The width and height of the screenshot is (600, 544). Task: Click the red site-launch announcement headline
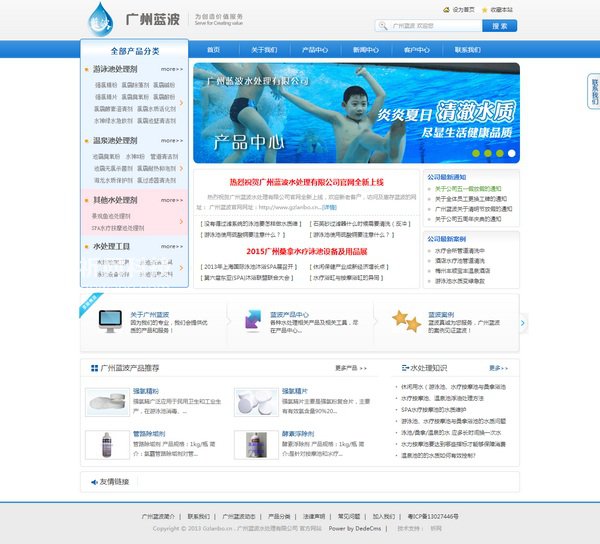(x=307, y=182)
